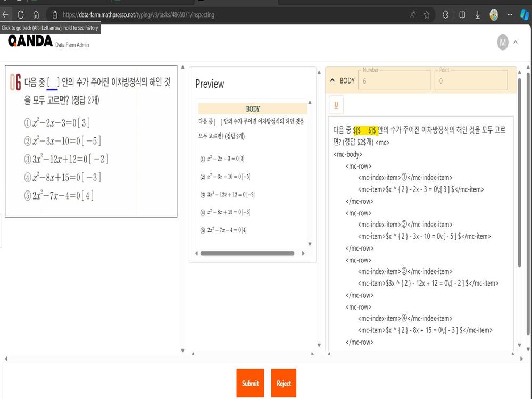Viewport: 532px width, 399px height.
Task: Add page to favorites star icon
Action: 427,14
